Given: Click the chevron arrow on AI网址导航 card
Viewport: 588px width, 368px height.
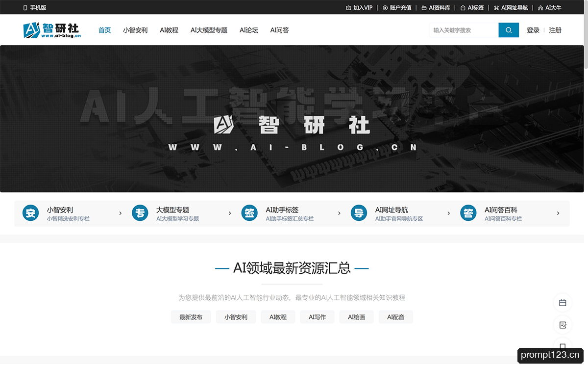Looking at the screenshot, I should (449, 213).
